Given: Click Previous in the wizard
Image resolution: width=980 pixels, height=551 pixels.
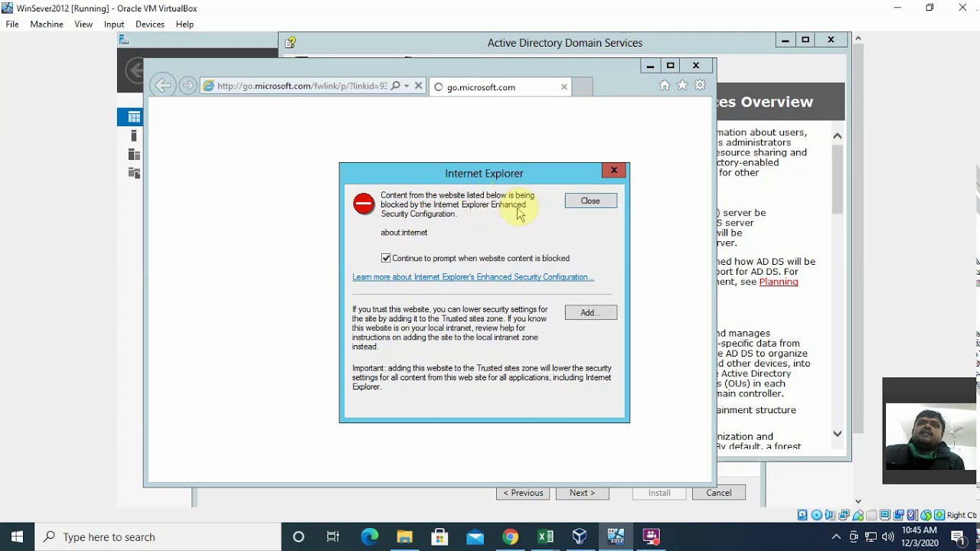Looking at the screenshot, I should [523, 493].
